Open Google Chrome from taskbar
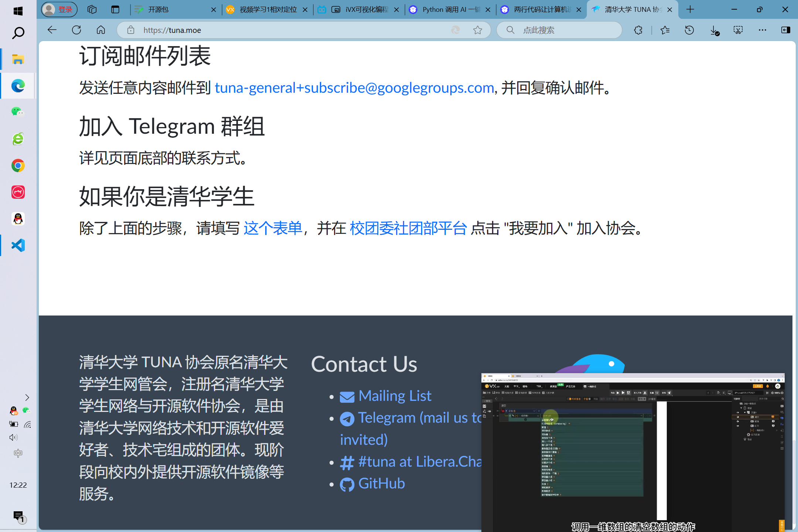 point(18,166)
